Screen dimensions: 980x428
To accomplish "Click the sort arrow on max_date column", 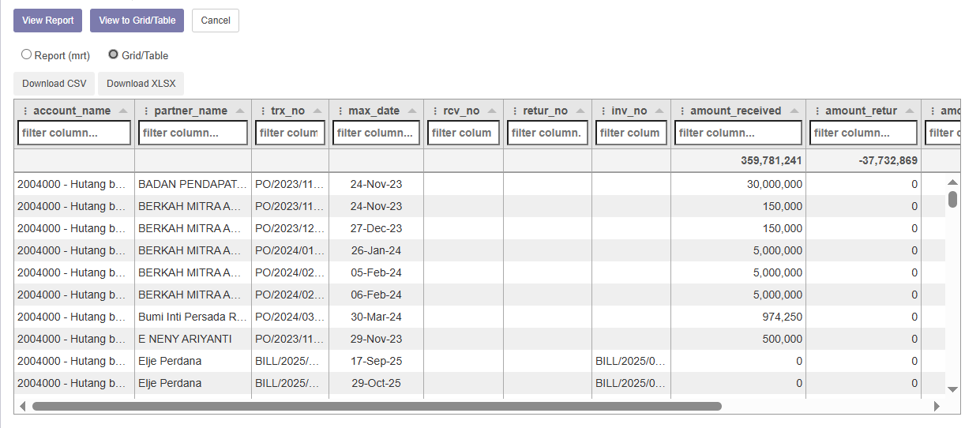I will [412, 111].
